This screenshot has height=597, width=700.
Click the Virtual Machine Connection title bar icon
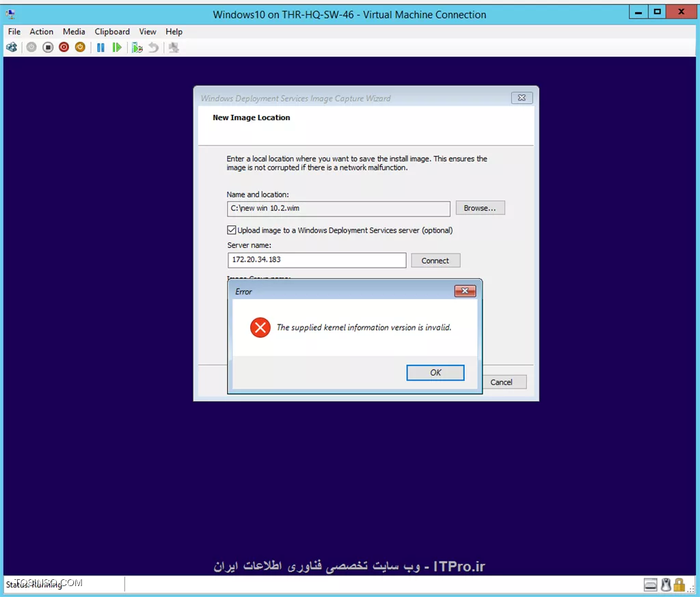(11, 14)
